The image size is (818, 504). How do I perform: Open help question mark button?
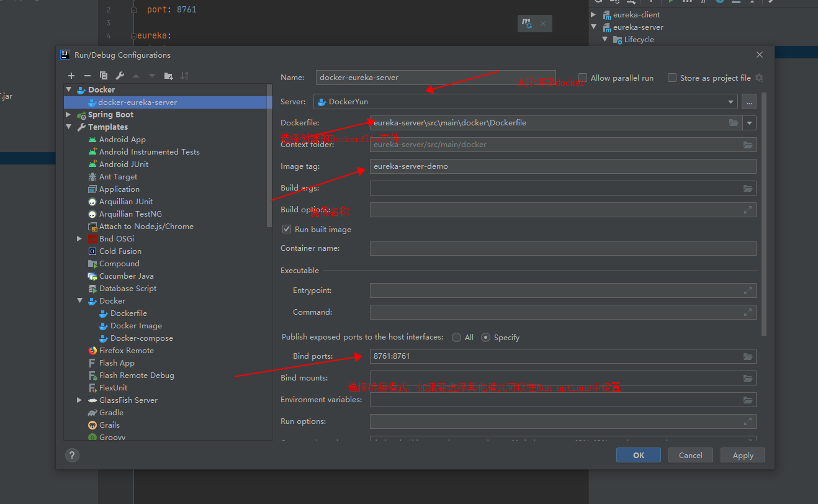[x=72, y=456]
